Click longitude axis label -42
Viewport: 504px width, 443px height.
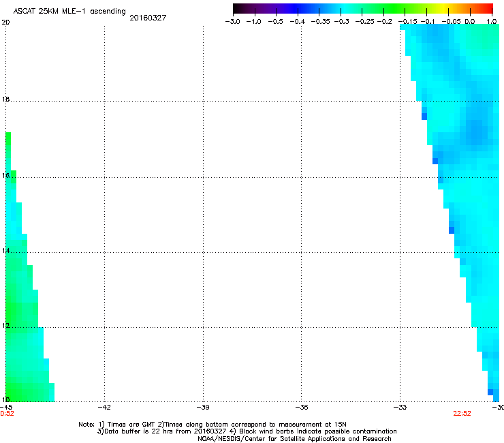pos(104,407)
